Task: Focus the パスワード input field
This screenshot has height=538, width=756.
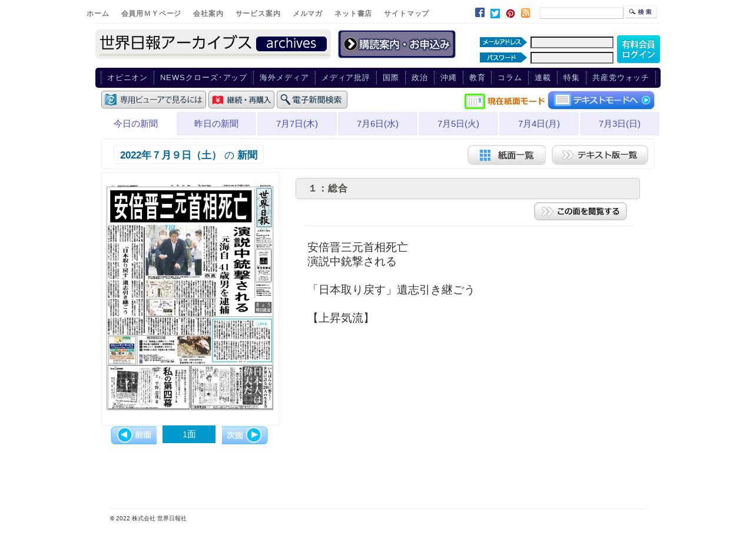Action: click(572, 58)
